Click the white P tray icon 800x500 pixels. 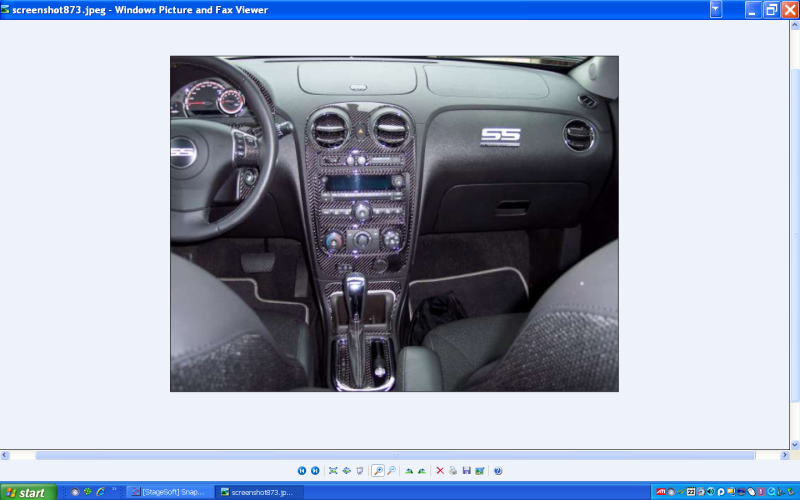click(x=721, y=492)
